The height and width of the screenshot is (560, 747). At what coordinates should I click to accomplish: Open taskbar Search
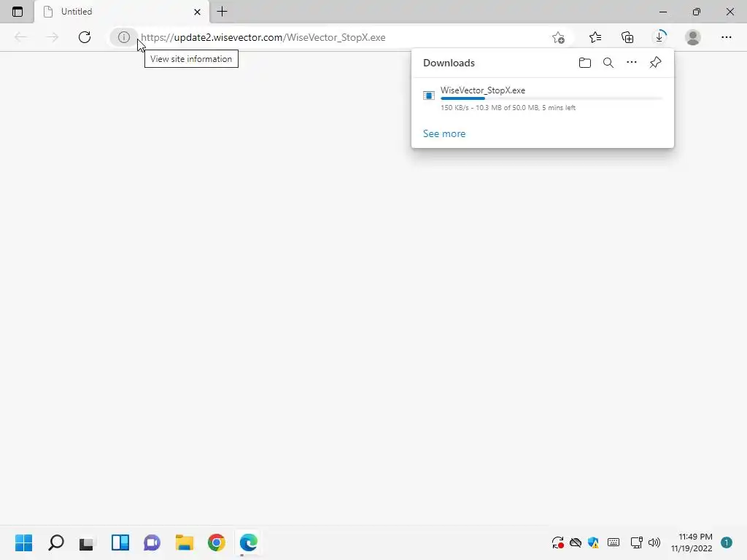click(x=55, y=542)
